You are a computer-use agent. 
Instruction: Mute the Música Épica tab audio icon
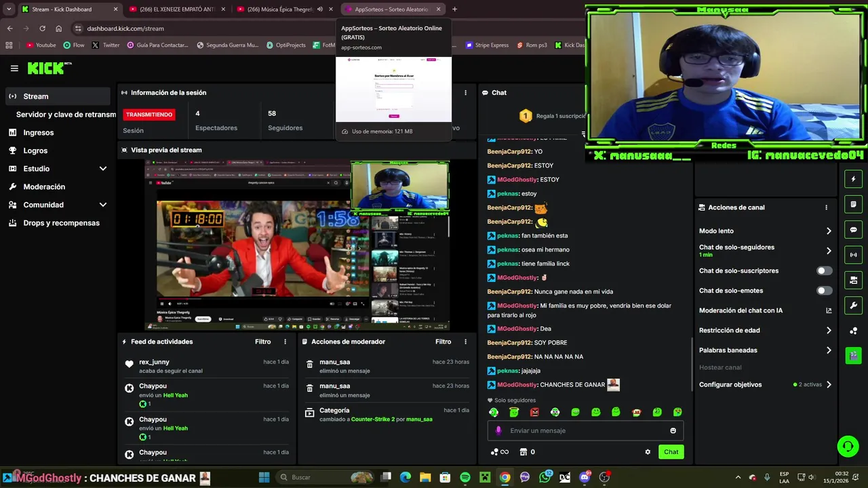(320, 9)
